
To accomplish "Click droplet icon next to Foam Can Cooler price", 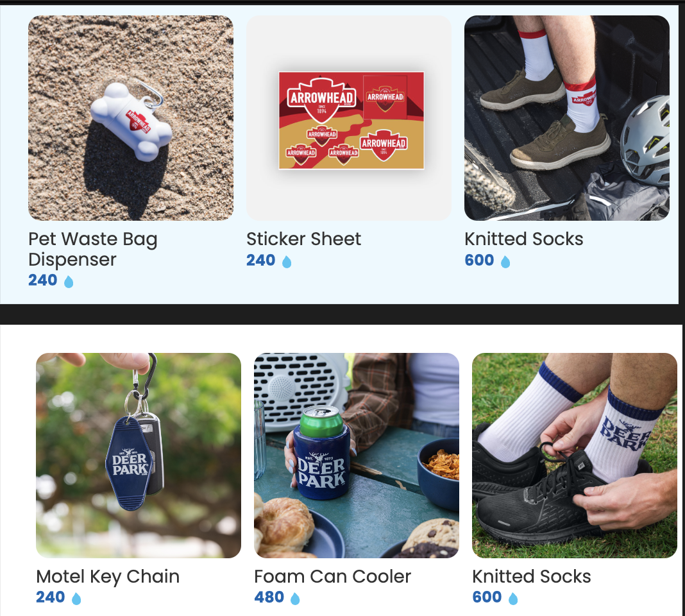I will (295, 599).
